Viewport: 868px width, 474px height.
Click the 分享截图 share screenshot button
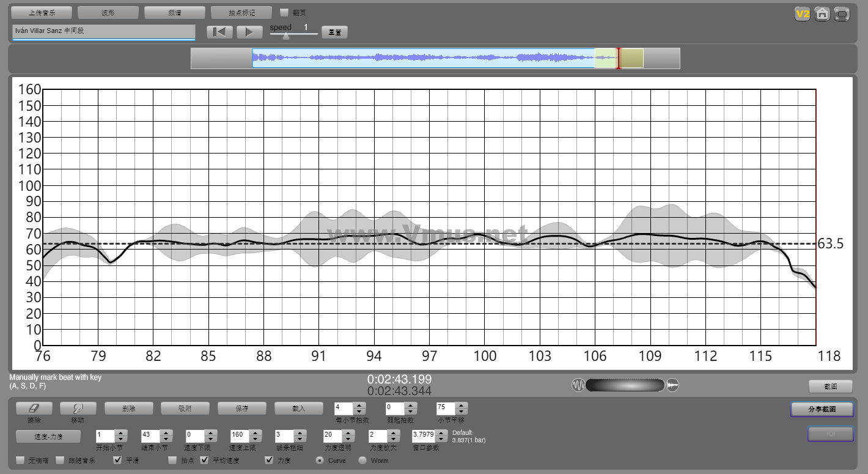pyautogui.click(x=822, y=409)
